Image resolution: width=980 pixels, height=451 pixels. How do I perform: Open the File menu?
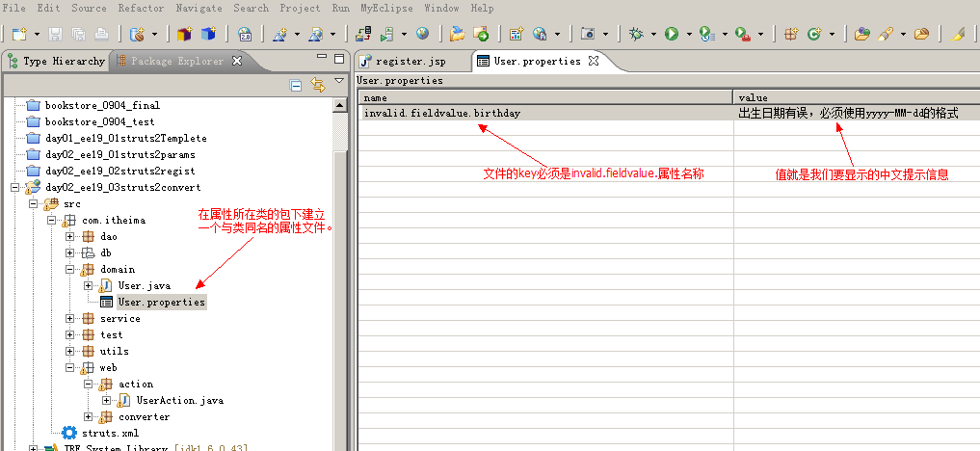(14, 8)
